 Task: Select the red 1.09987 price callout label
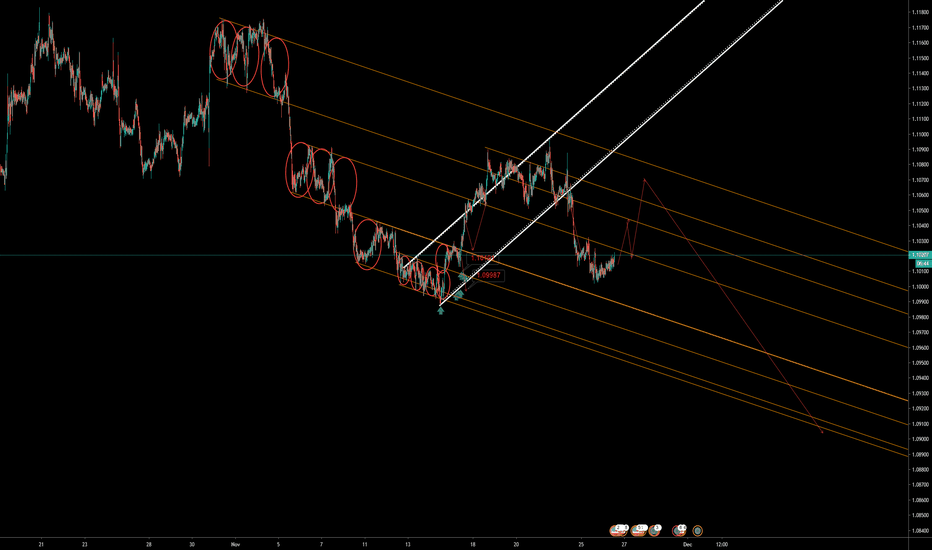point(488,275)
